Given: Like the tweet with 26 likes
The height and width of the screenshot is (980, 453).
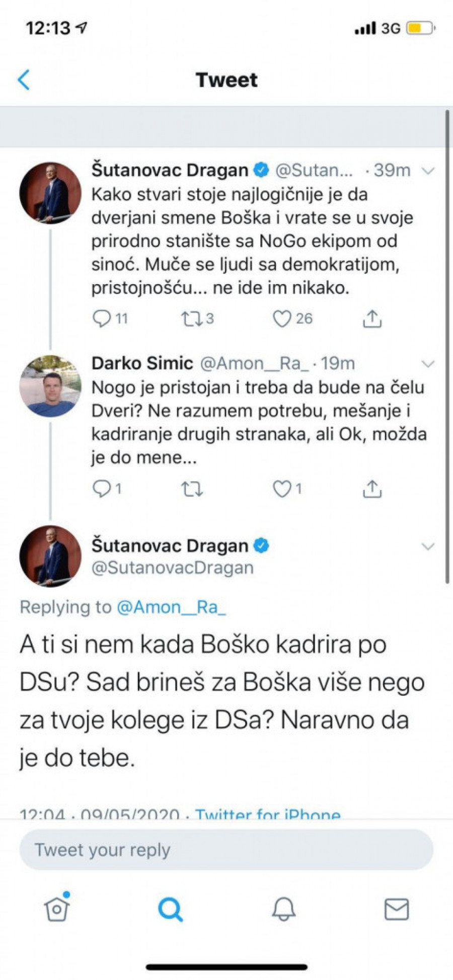Looking at the screenshot, I should pyautogui.click(x=282, y=318).
